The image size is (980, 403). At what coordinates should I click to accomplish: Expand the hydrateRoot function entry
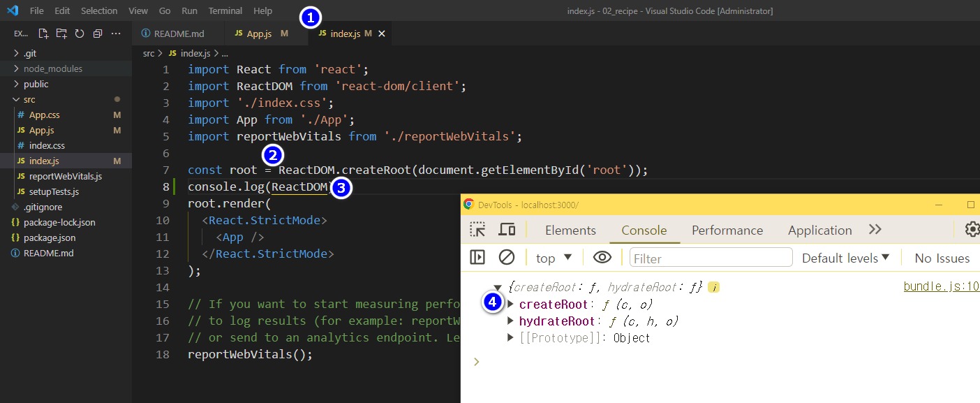coord(511,321)
